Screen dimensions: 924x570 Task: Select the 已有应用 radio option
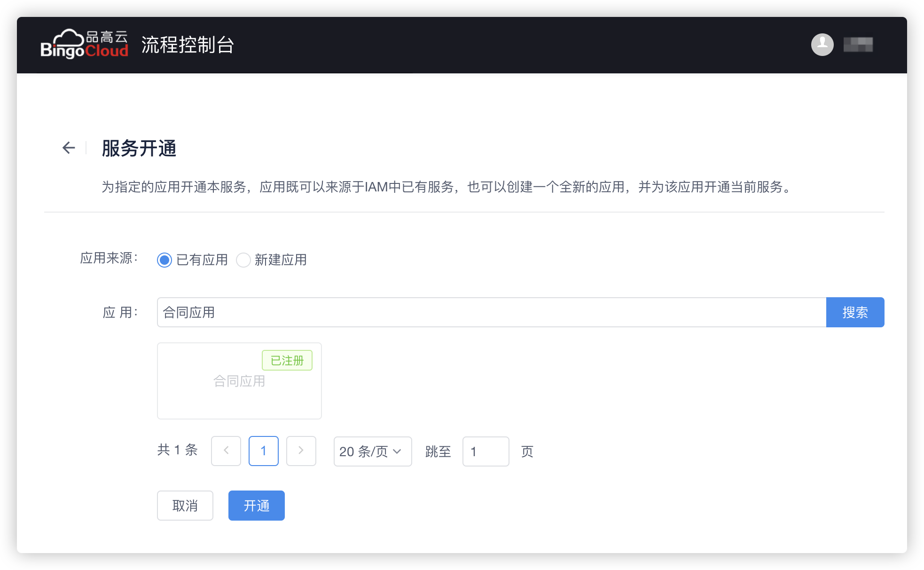pos(164,260)
